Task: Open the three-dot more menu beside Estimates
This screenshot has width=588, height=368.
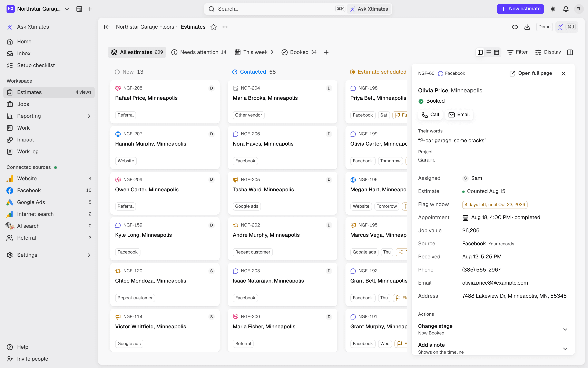Action: 225,27
